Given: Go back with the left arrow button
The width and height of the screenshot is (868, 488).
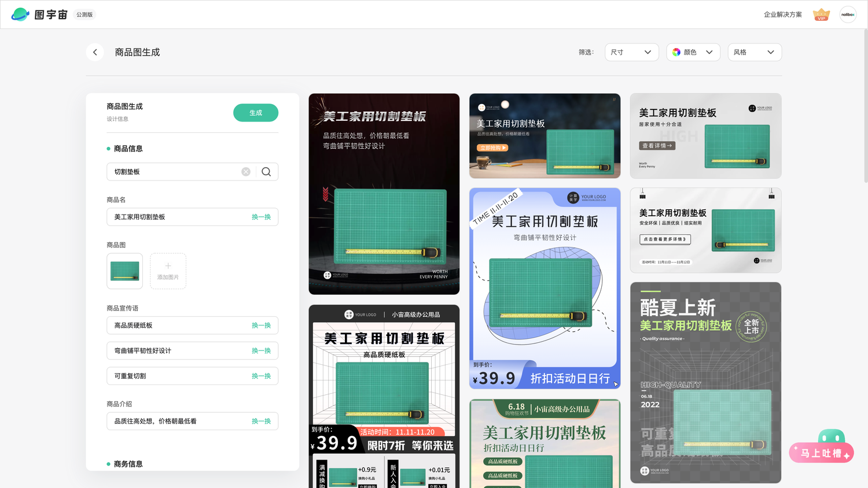Looking at the screenshot, I should (x=95, y=52).
